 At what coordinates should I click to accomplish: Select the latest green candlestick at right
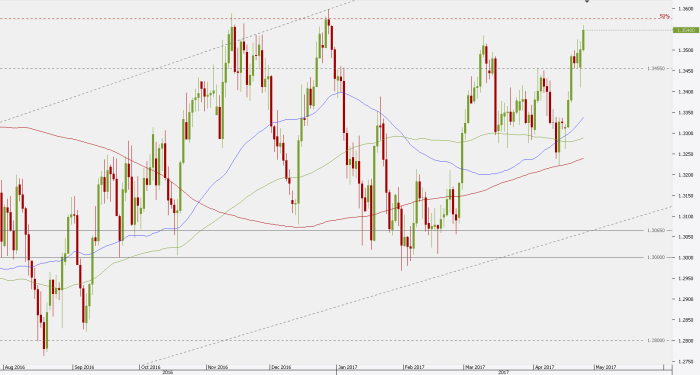[x=583, y=39]
